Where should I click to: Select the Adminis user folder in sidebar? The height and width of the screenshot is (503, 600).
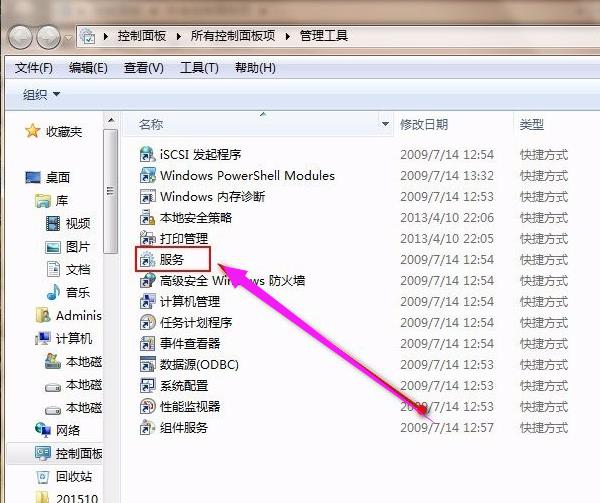click(x=69, y=315)
